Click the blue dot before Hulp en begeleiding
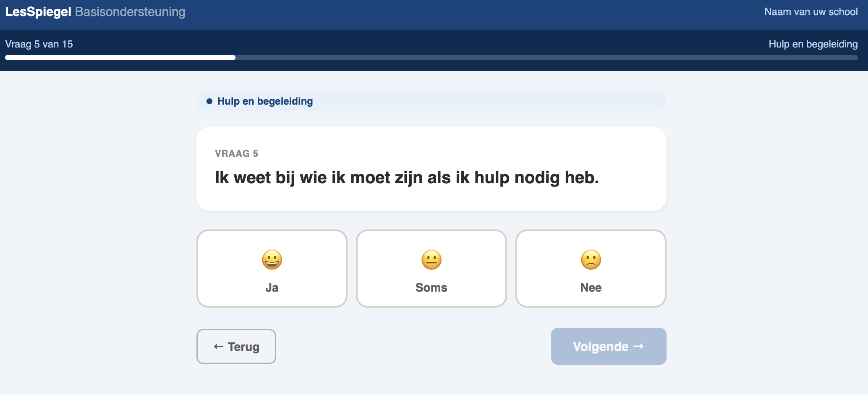This screenshot has height=395, width=868. coord(209,101)
